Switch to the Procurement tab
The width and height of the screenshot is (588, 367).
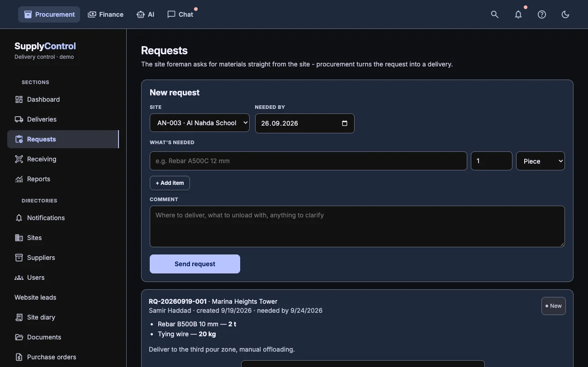49,14
